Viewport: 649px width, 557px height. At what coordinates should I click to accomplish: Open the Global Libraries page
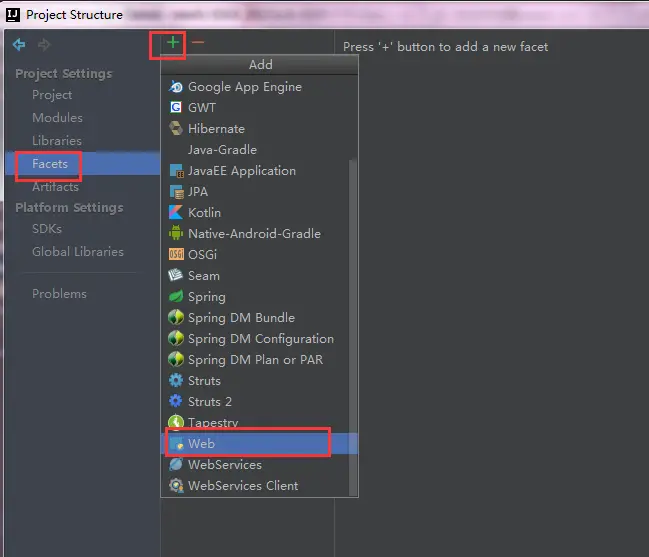(78, 252)
